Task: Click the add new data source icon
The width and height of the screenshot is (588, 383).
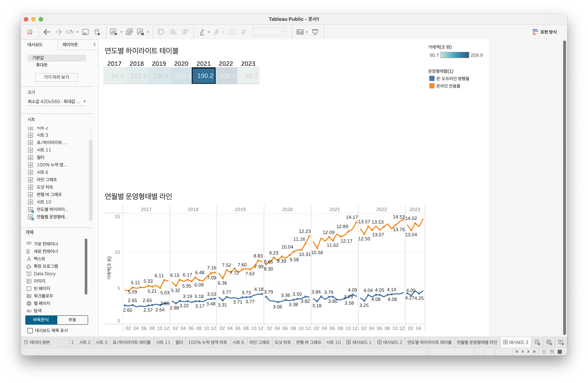Action: [x=97, y=32]
